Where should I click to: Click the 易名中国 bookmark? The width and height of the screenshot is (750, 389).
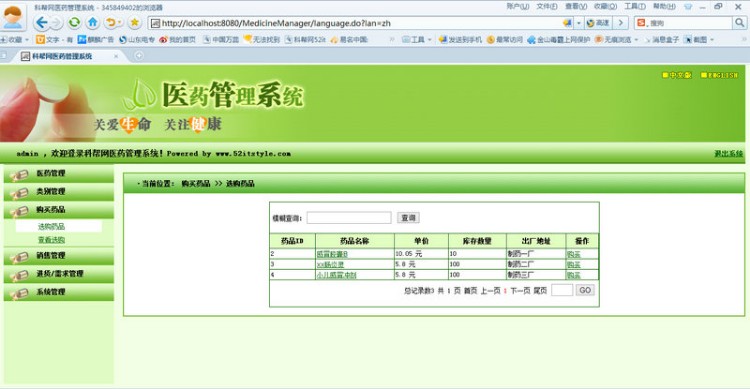tap(349, 40)
